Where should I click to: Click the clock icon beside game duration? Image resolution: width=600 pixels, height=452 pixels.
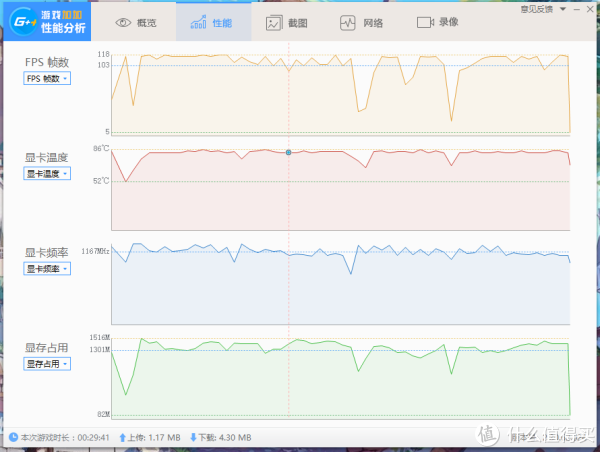point(13,437)
